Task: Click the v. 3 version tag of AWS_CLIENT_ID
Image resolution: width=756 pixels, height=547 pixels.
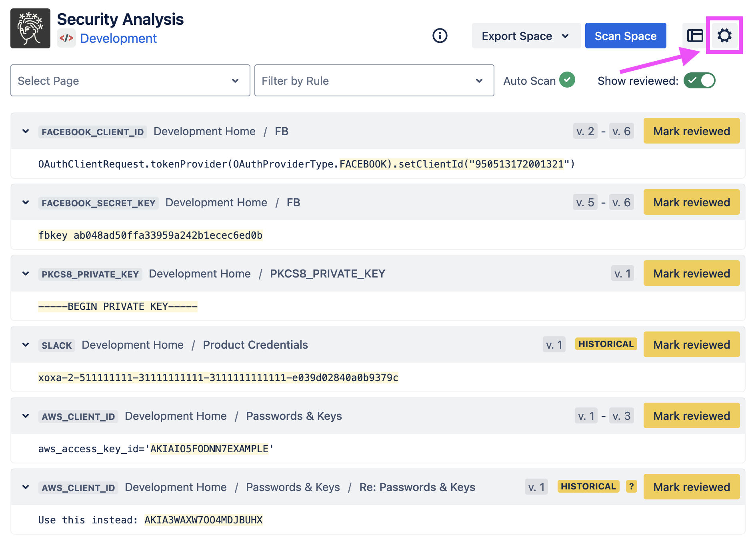Action: click(x=621, y=416)
